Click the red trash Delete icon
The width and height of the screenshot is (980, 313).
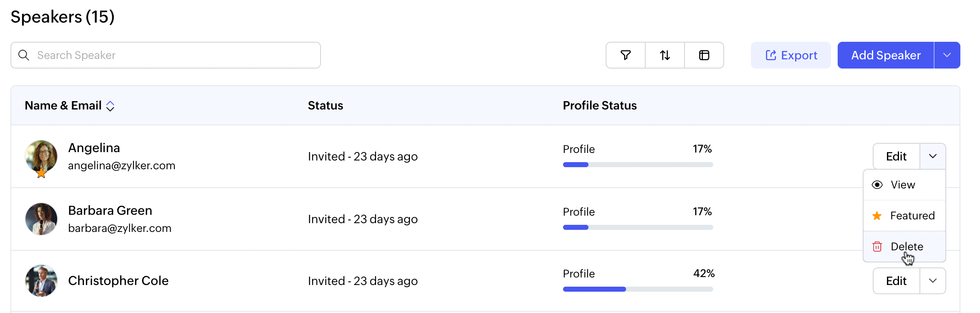pos(877,247)
